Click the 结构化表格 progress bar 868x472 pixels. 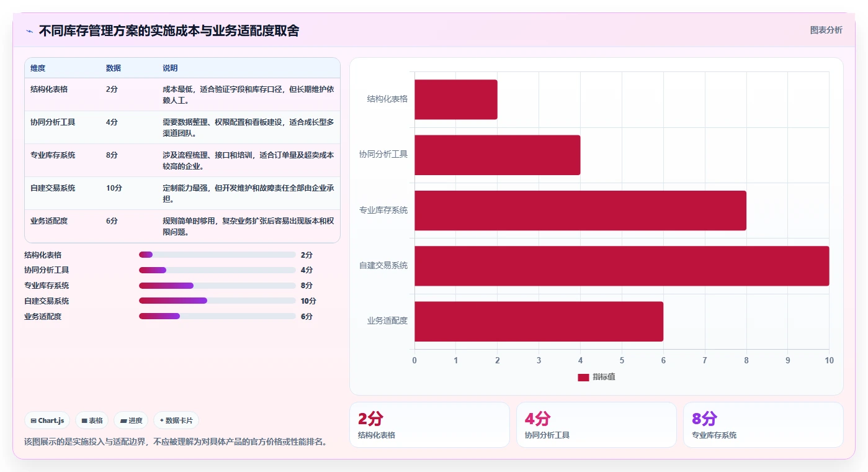click(217, 255)
